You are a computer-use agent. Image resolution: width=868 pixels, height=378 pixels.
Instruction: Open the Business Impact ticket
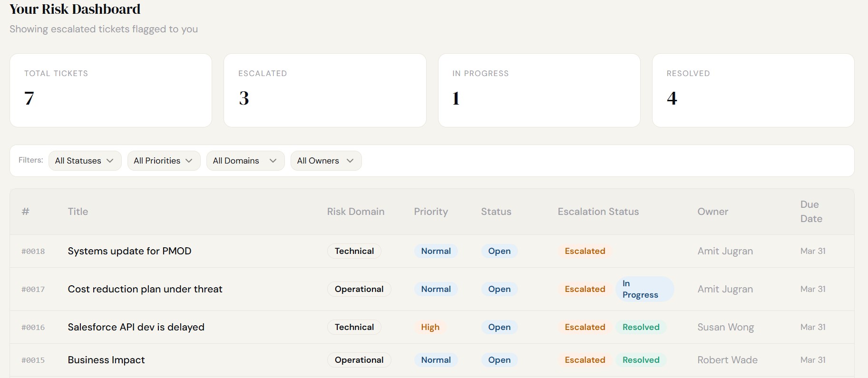tap(106, 360)
